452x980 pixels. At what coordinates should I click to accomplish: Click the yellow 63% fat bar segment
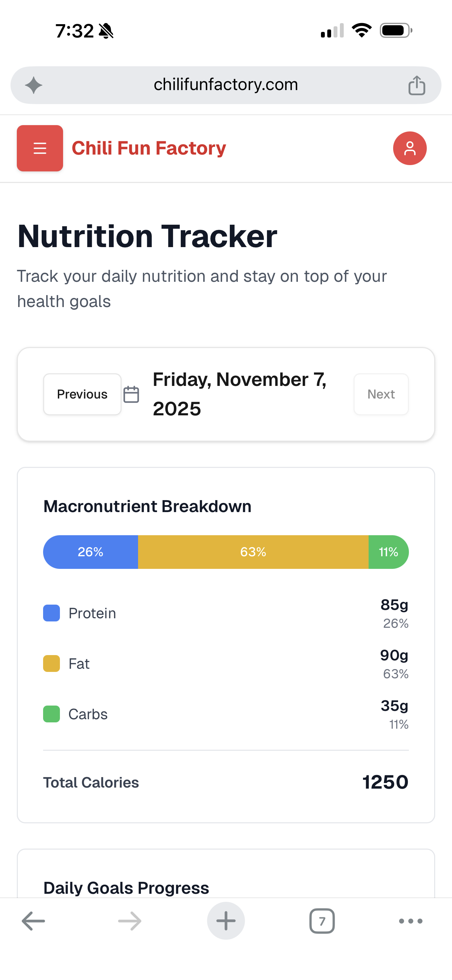coord(253,552)
